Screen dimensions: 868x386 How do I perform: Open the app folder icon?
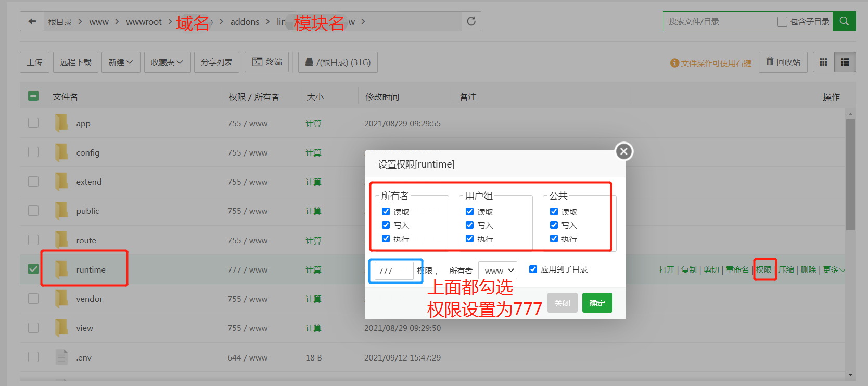click(x=61, y=123)
